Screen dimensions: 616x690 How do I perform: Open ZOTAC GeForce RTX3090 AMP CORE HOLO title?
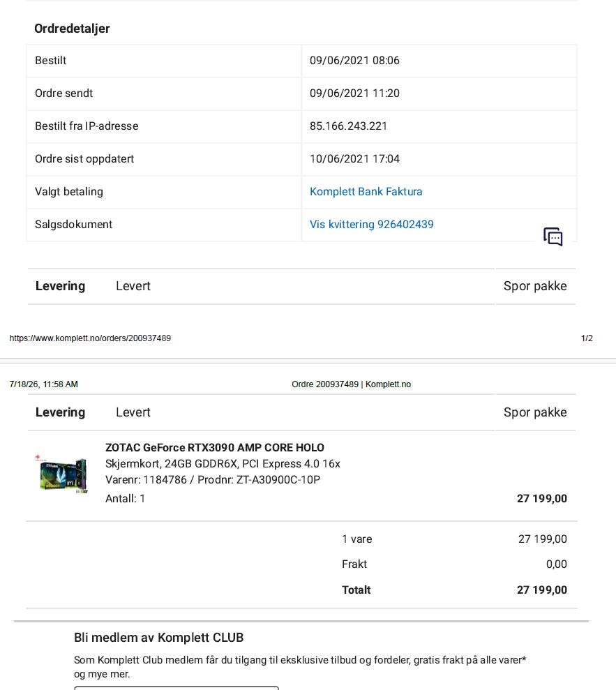(x=215, y=447)
